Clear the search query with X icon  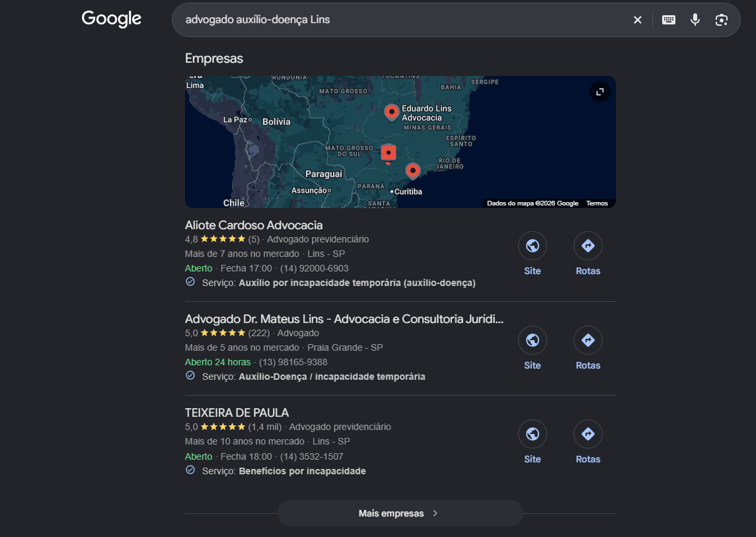[x=638, y=20]
